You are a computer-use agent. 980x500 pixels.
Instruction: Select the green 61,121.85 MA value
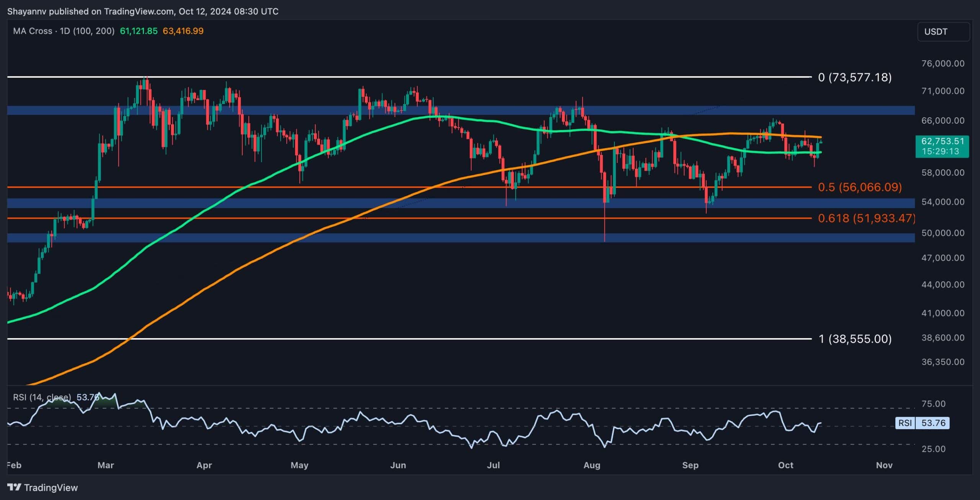pos(139,31)
